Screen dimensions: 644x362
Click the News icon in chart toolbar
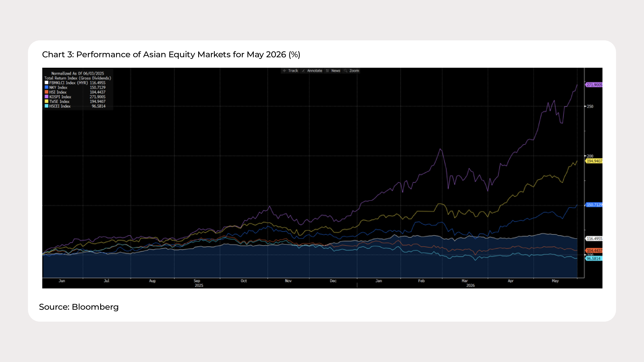click(327, 71)
